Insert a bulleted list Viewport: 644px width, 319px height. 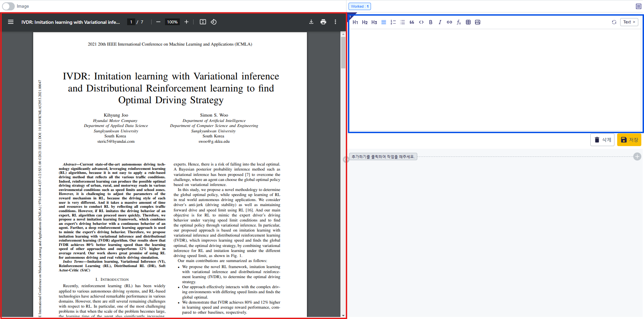pos(402,22)
